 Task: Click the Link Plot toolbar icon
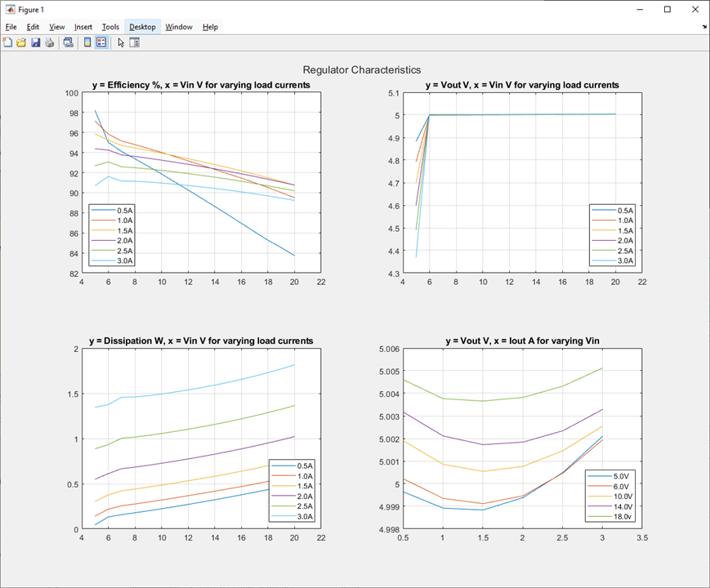tap(69, 42)
